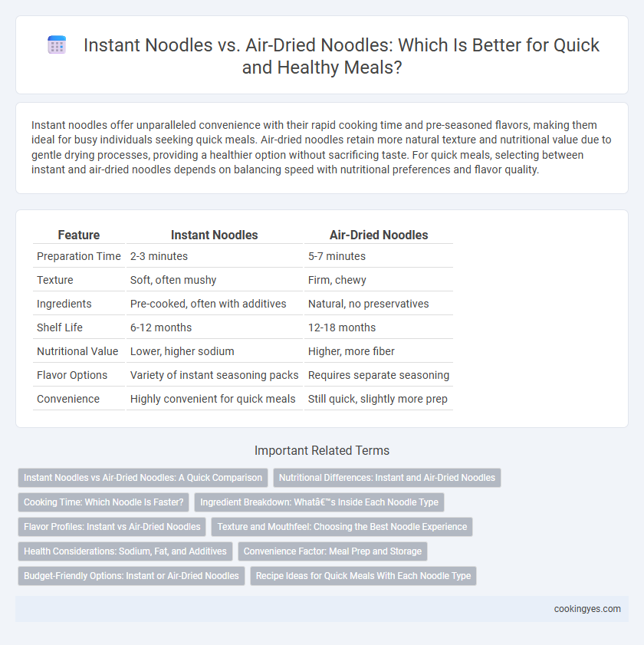The image size is (644, 645).
Task: Select the Preparation Time table row label
Action: click(78, 256)
